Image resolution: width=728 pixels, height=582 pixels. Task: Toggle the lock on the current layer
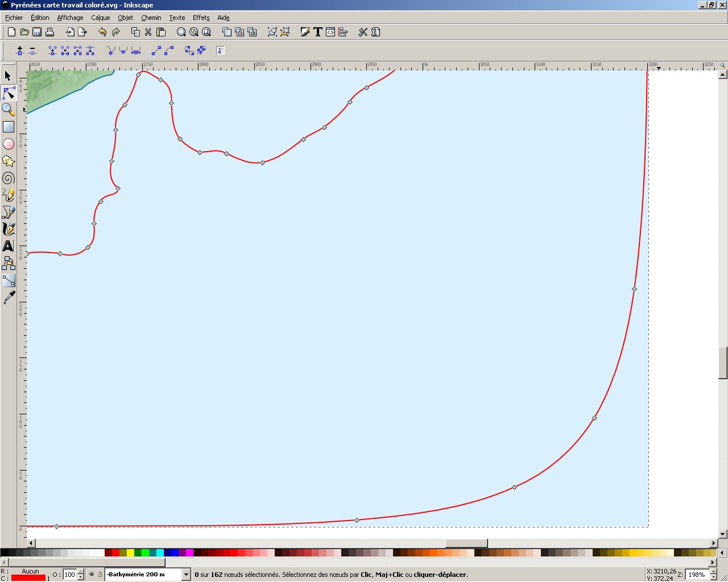pyautogui.click(x=100, y=575)
